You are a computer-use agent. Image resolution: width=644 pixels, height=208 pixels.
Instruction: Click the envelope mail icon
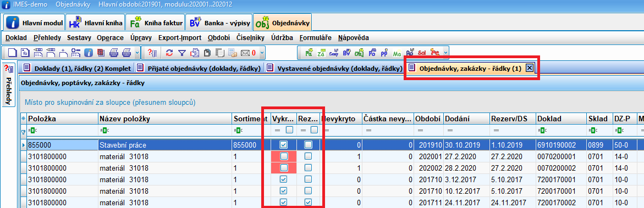pos(245,53)
